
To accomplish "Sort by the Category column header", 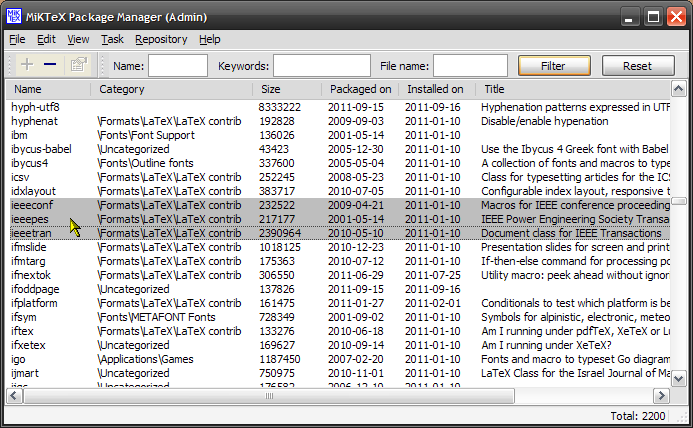I will tap(172, 89).
